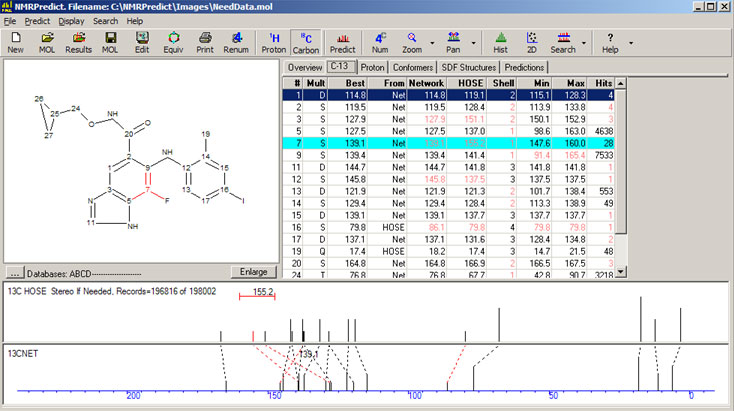Screen dimensions: 734x411
Task: Click the databases browse ellipsis button
Action: tap(15, 272)
